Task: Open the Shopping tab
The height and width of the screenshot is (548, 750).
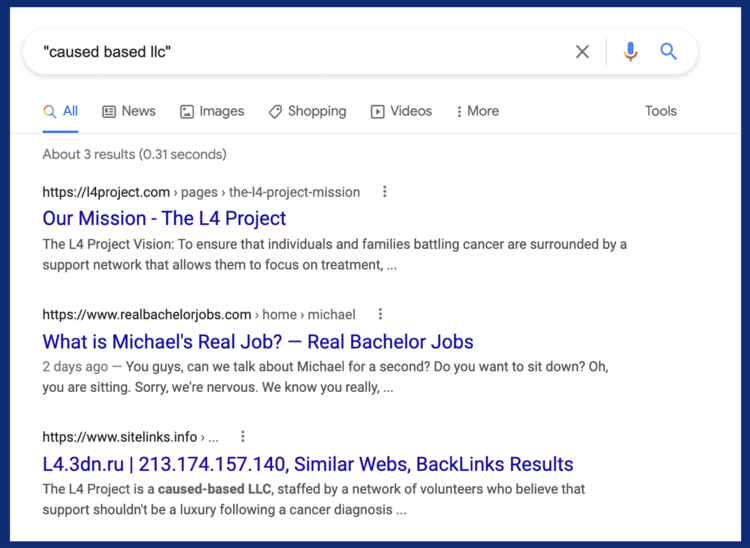Action: (x=308, y=111)
